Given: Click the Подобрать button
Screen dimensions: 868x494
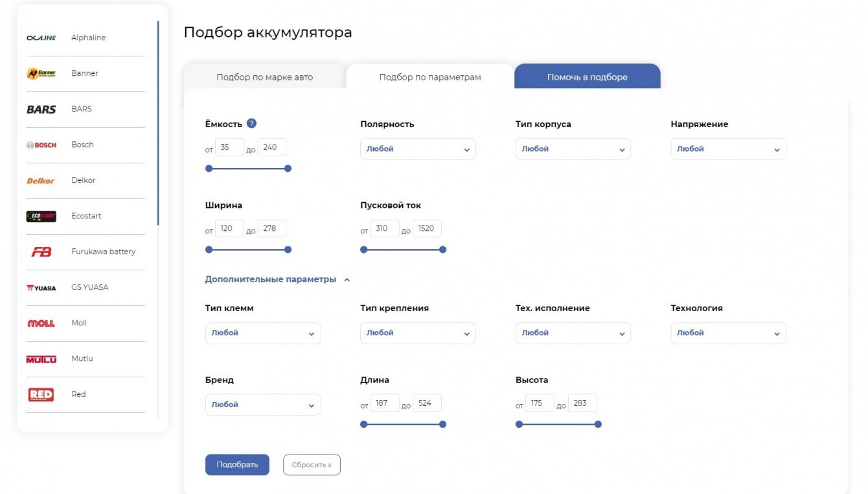Looking at the screenshot, I should point(237,465).
